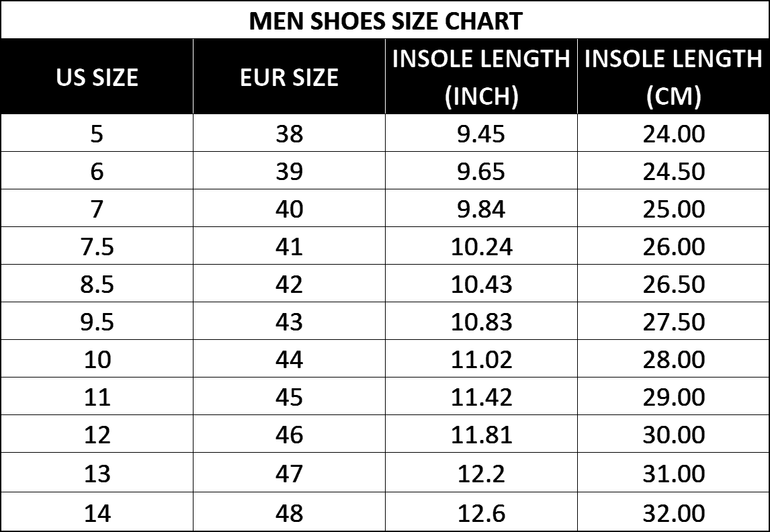Screen dimensions: 770x532
Task: Click the 26.00 cm insole cell
Action: click(673, 247)
